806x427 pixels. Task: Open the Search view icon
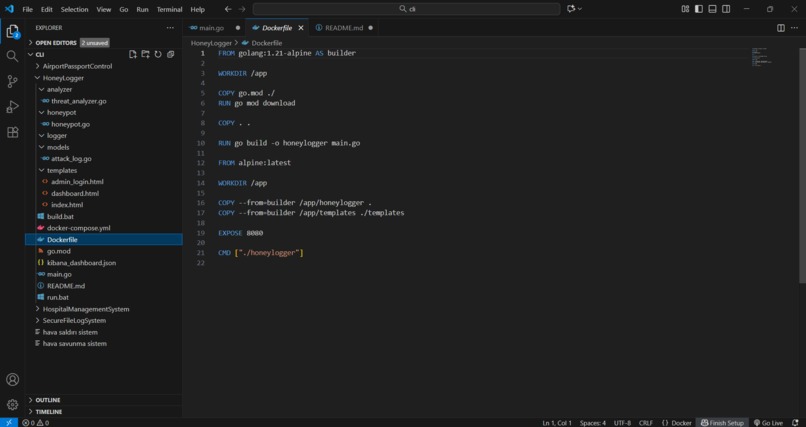(12, 57)
